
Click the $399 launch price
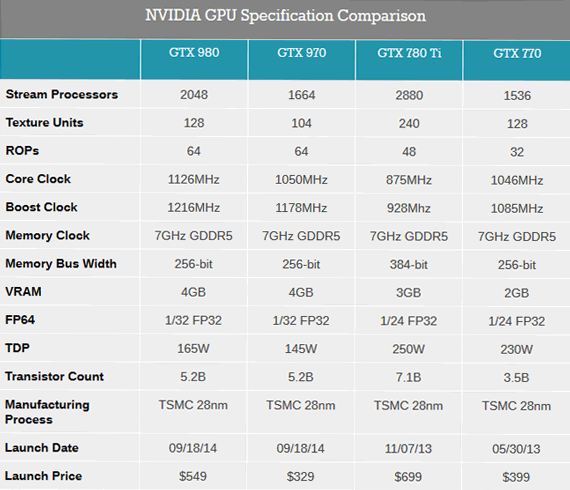click(x=516, y=478)
